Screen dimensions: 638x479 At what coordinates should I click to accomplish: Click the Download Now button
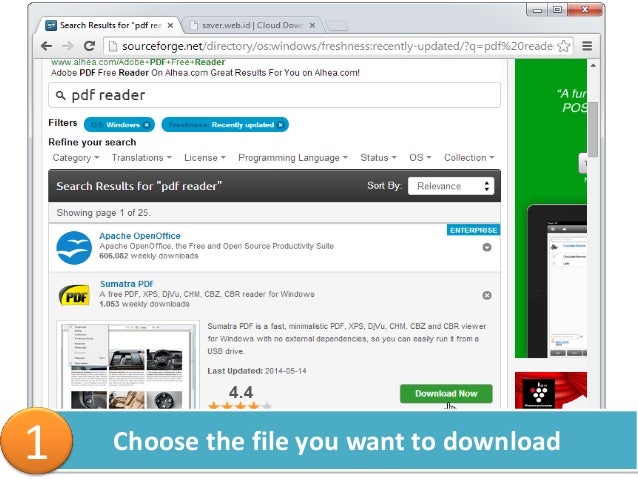pos(446,394)
